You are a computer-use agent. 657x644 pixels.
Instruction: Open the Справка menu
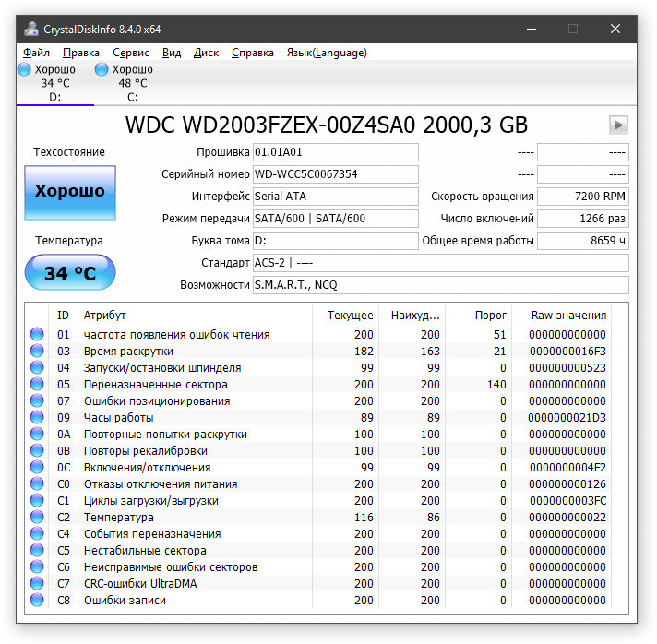(253, 53)
